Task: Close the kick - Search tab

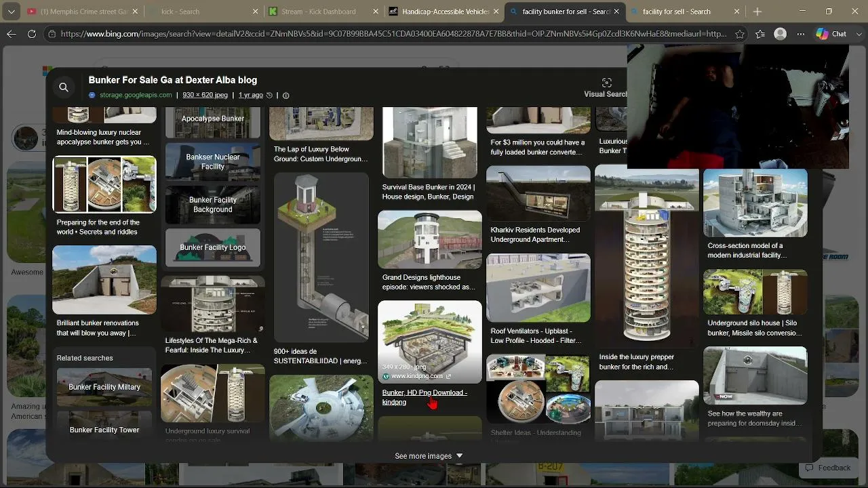Action: 256,12
